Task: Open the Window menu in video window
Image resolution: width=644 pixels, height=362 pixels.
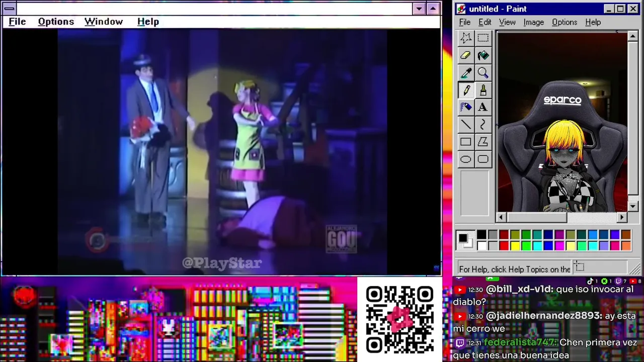Action: [x=104, y=22]
